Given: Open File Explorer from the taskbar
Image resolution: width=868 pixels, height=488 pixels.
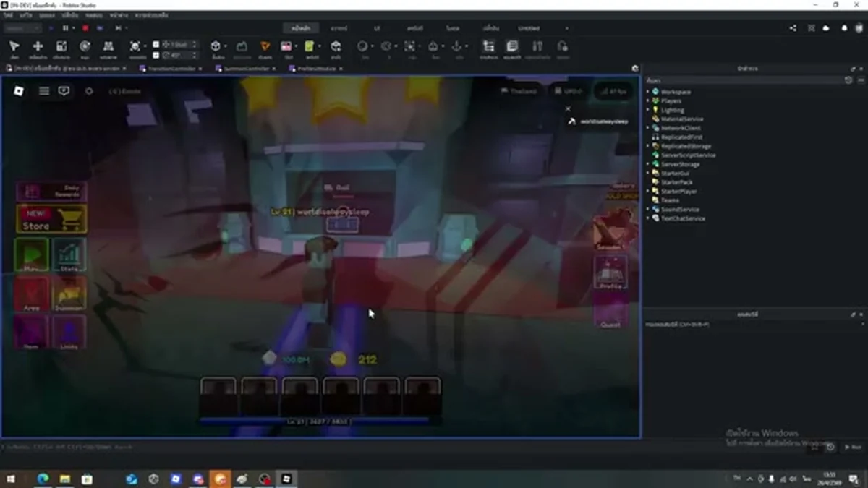Looking at the screenshot, I should coord(64,479).
